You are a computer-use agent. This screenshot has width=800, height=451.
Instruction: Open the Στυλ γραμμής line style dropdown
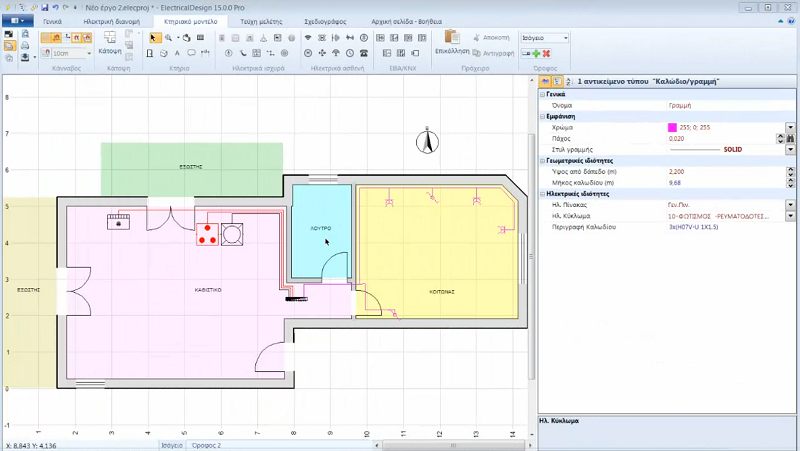point(790,150)
